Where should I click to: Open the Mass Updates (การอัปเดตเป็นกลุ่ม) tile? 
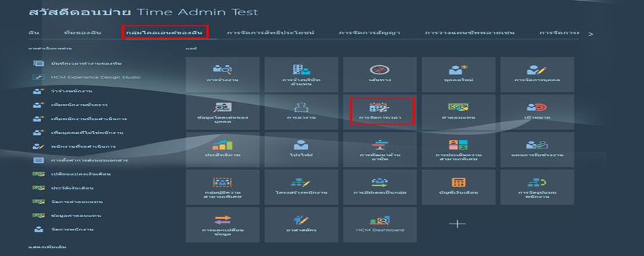click(380, 187)
